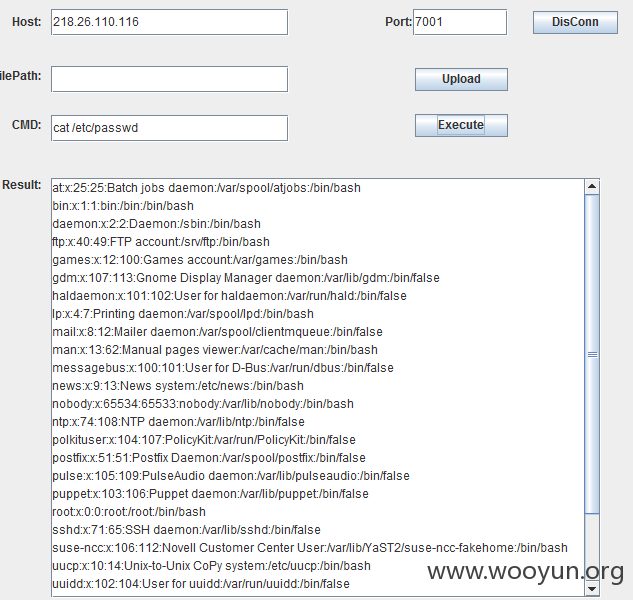
Task: Run the command with Execute button
Action: [461, 125]
